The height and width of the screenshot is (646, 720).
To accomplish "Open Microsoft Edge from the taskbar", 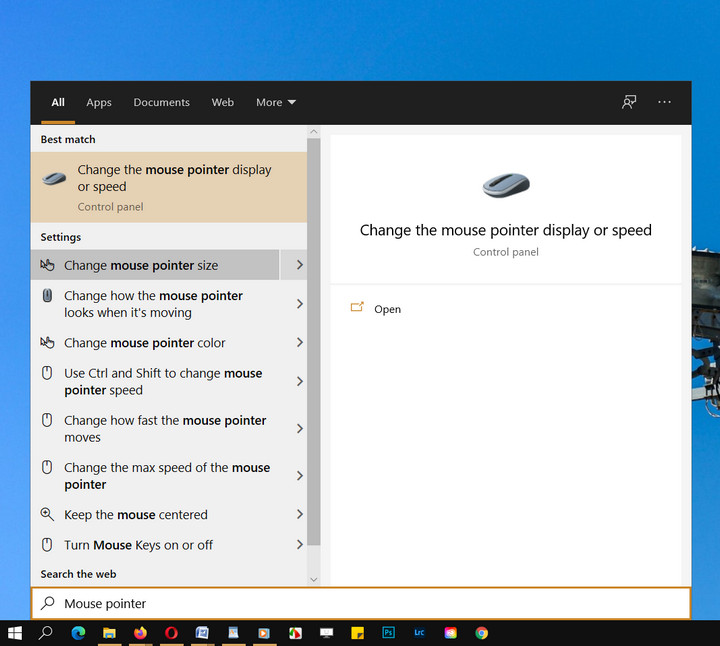I will click(x=78, y=633).
